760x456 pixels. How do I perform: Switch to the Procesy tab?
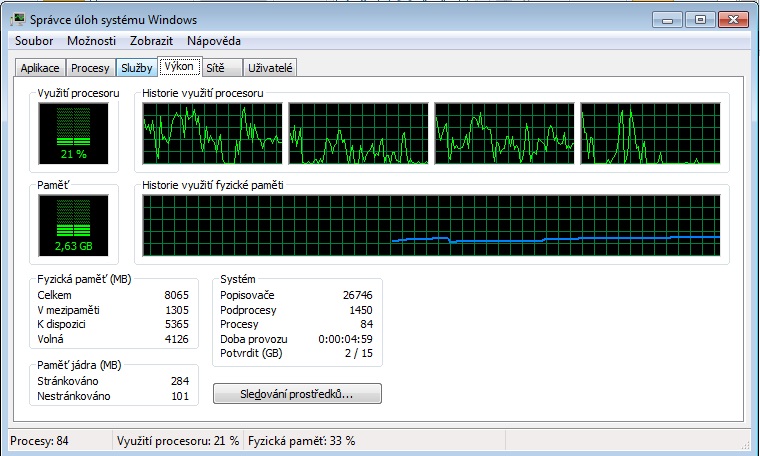[x=90, y=68]
